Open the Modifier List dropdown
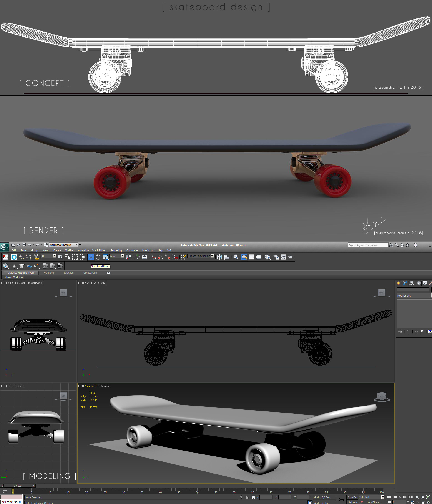The image size is (432, 504). (x=413, y=296)
